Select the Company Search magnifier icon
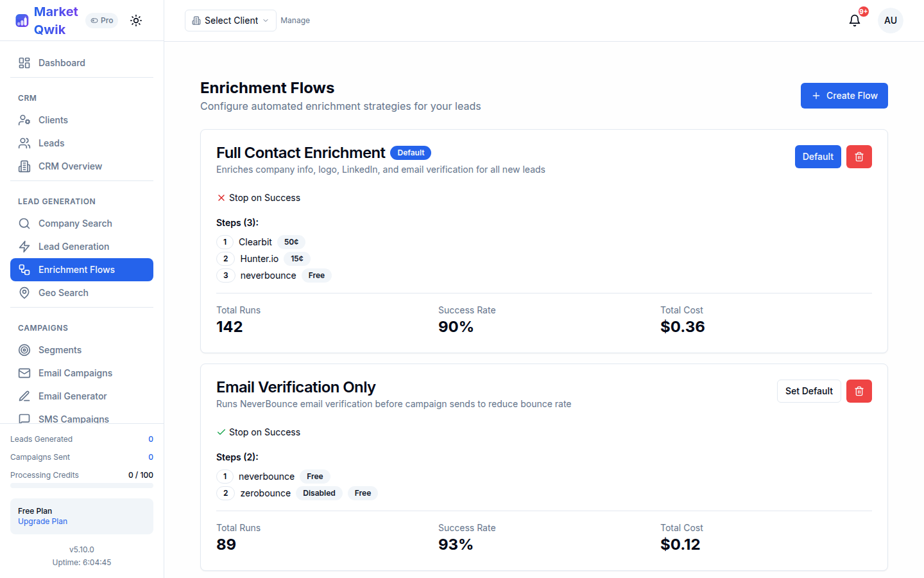This screenshot has height=578, width=924. [x=25, y=223]
